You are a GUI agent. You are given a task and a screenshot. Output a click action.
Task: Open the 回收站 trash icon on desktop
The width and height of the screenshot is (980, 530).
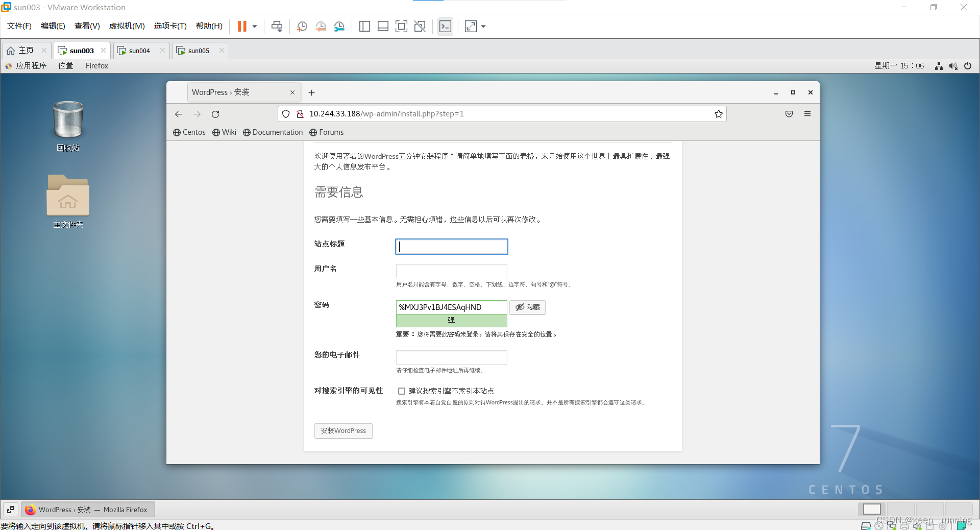pyautogui.click(x=68, y=126)
